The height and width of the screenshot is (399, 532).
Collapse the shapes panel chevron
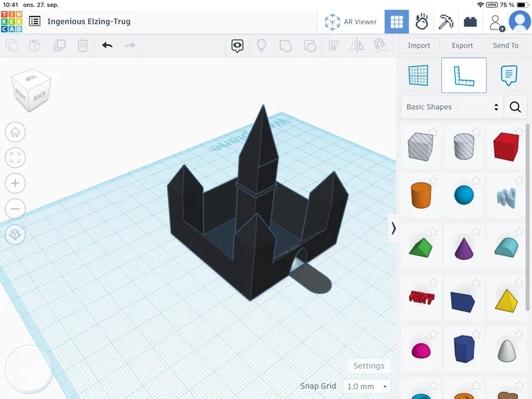(x=393, y=229)
